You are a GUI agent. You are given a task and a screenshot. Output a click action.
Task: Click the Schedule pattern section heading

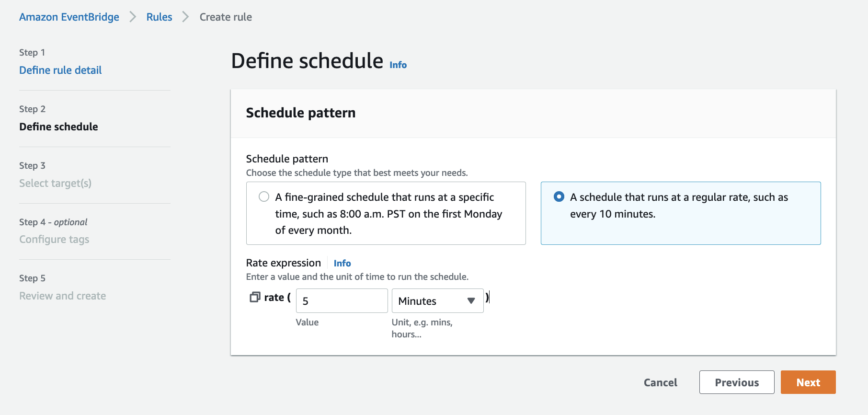point(301,113)
